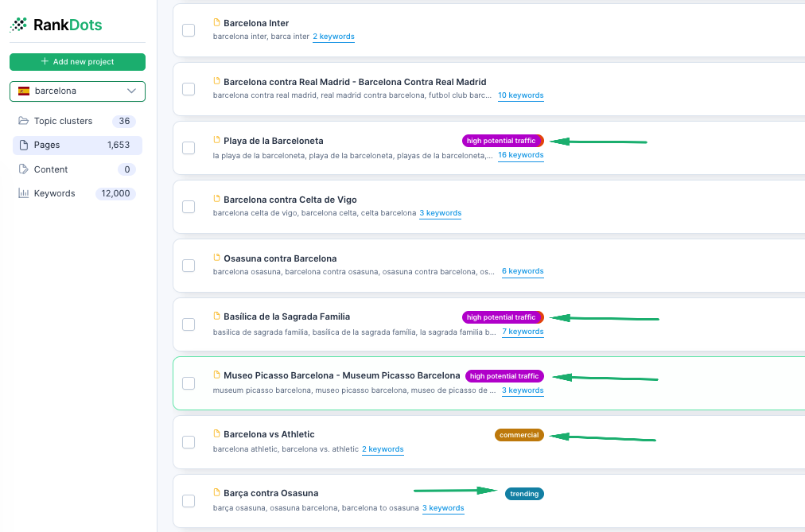Open the Museo Picasso Barcelona page title

341,375
